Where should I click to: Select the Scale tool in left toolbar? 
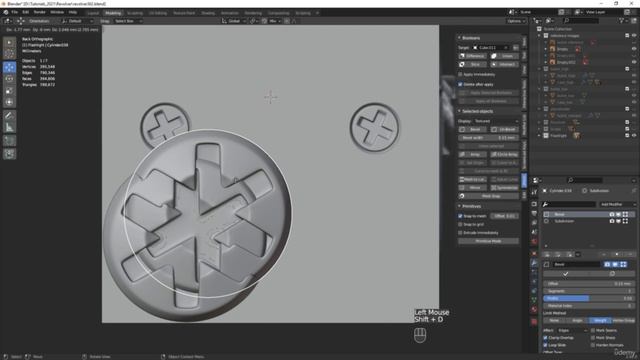pyautogui.click(x=9, y=91)
